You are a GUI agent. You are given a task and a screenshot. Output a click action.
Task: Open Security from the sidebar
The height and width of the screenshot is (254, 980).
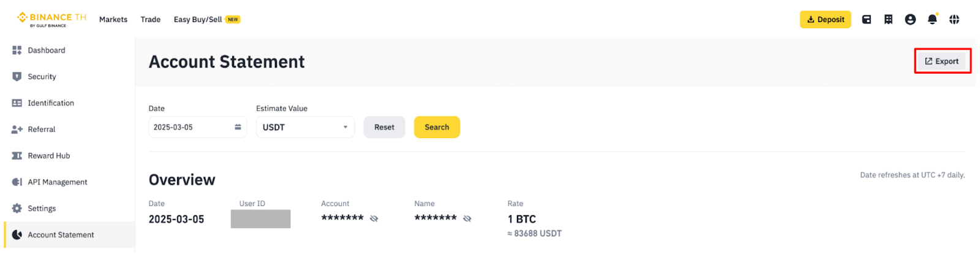pyautogui.click(x=42, y=77)
